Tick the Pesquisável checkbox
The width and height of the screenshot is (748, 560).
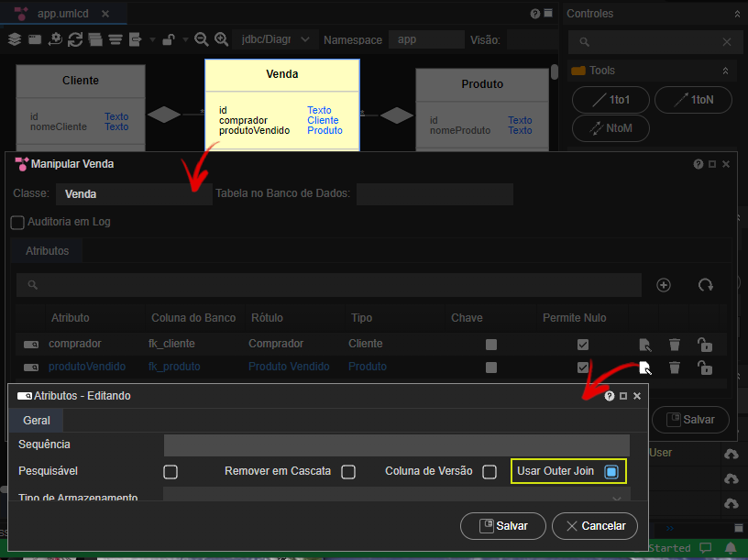pos(170,472)
